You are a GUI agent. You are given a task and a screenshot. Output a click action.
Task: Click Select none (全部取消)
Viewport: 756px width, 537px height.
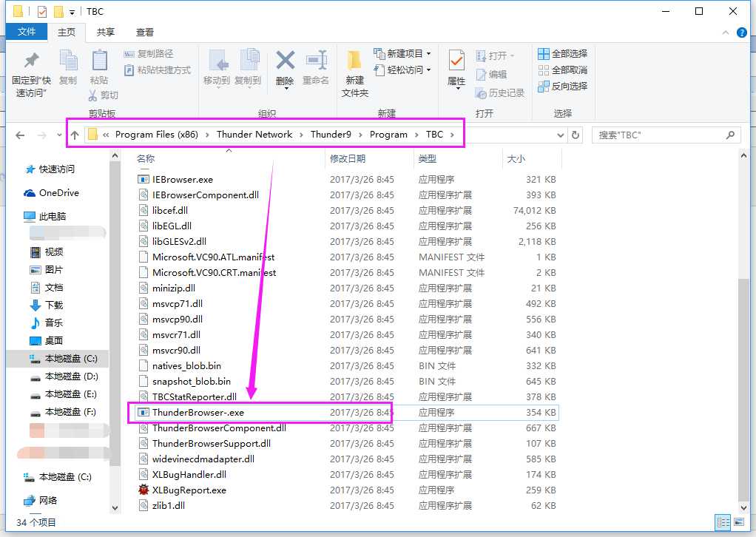pyautogui.click(x=563, y=70)
